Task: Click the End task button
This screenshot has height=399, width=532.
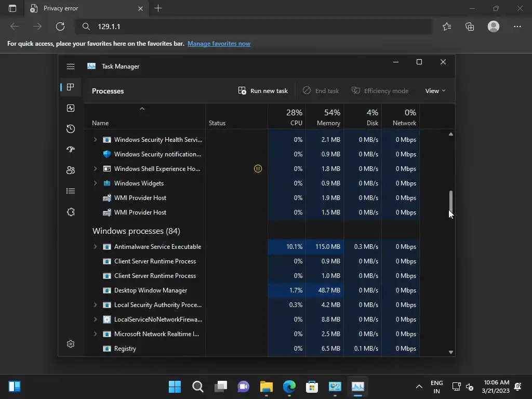Action: click(x=321, y=90)
